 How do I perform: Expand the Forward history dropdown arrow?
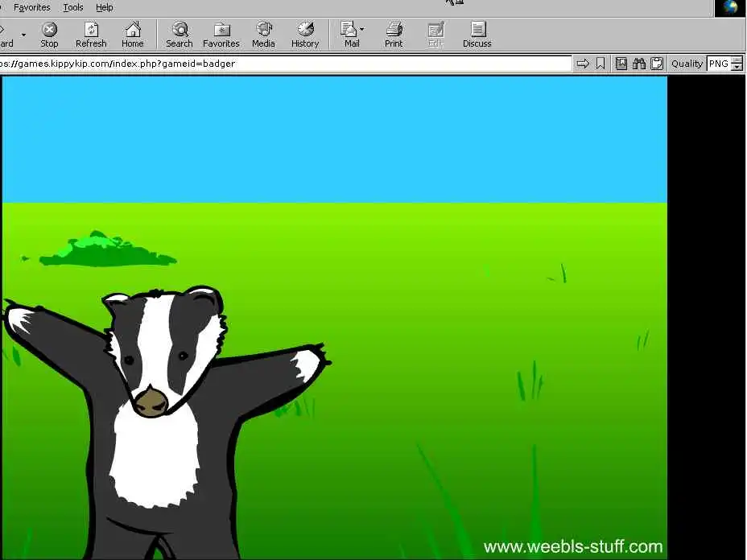[23, 35]
